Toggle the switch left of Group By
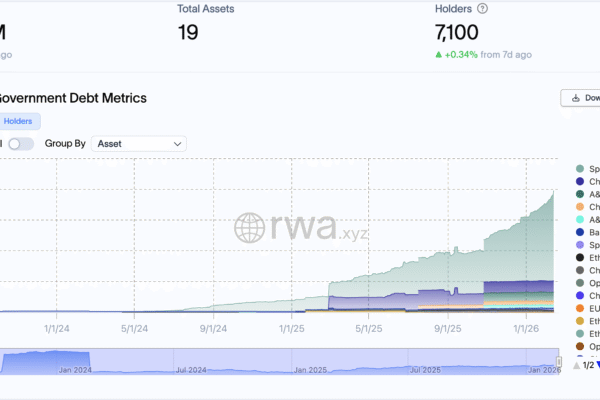Viewport: 600px width, 400px height. pos(20,144)
